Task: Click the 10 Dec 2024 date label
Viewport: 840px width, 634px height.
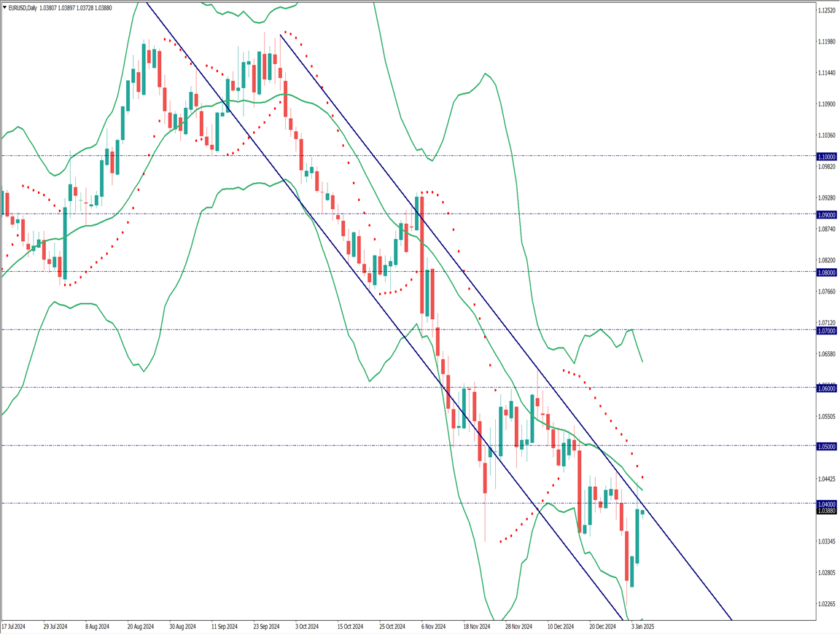Action: (561, 626)
